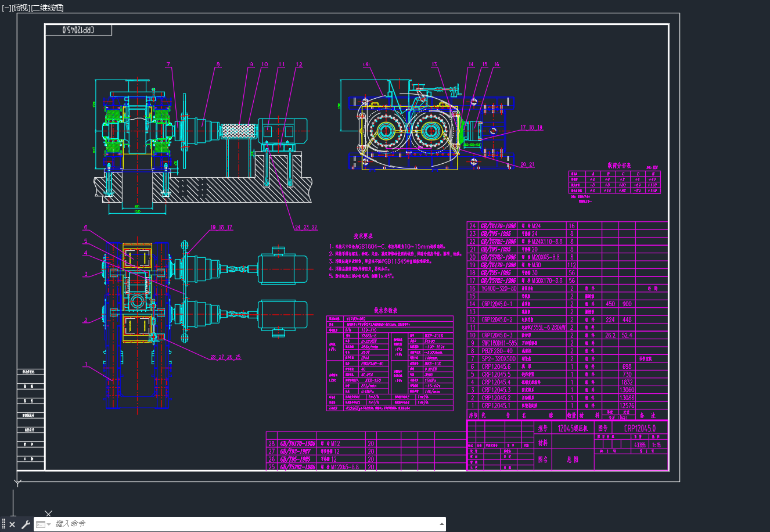Image resolution: width=770 pixels, height=532 pixels.
Task: Select the 技术参数表 heading text
Action: click(x=385, y=311)
